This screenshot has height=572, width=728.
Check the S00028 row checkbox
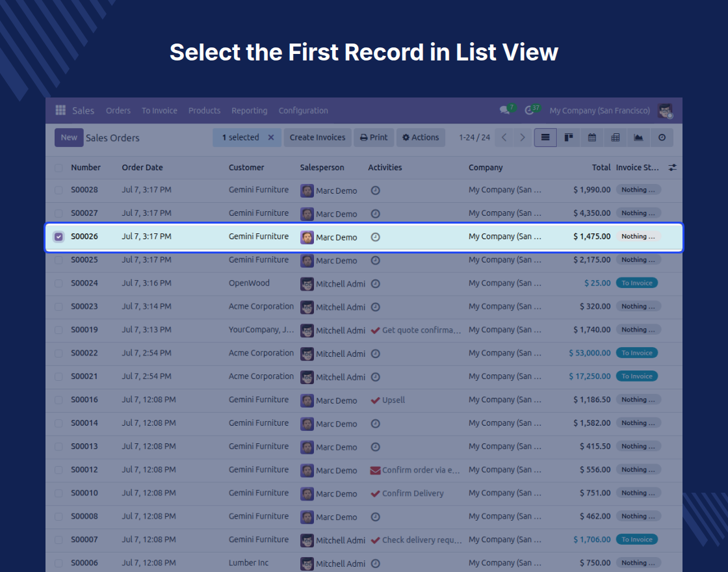point(58,190)
